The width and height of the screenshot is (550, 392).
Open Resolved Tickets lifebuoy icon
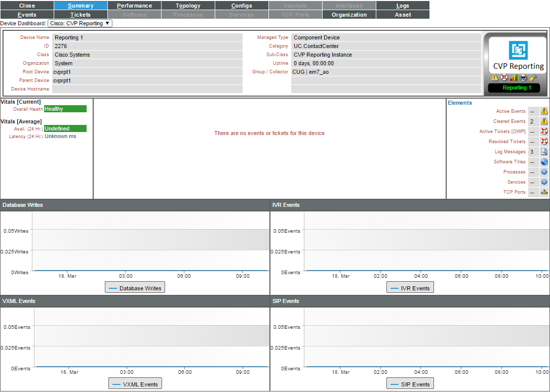544,142
